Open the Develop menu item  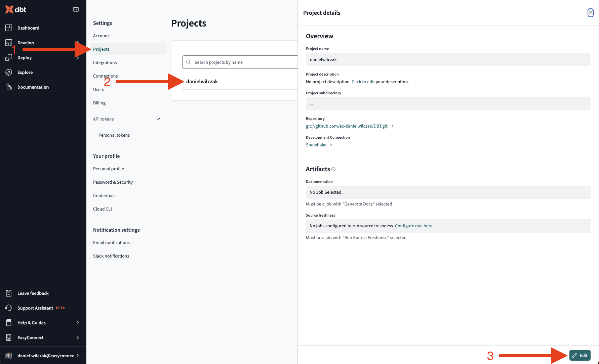tap(26, 43)
